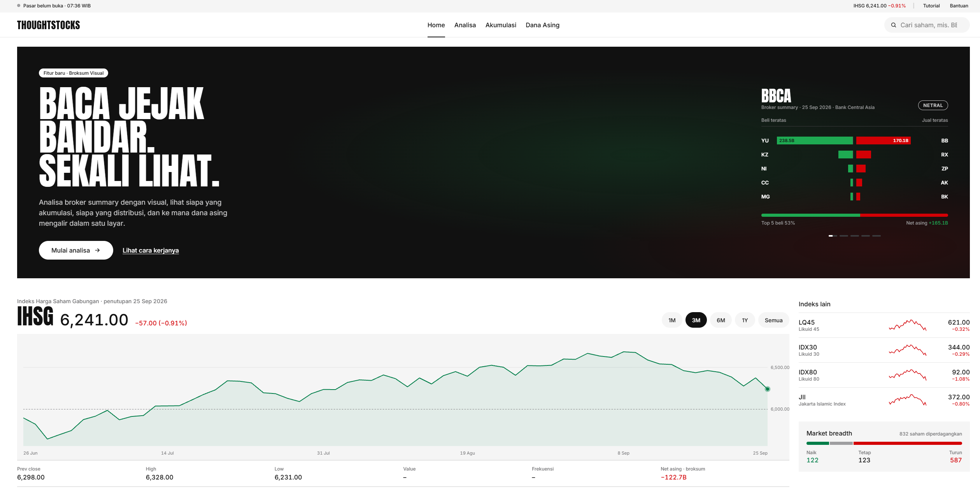Click the NETRAL badge on BBCA card
The height and width of the screenshot is (497, 980).
(x=933, y=105)
